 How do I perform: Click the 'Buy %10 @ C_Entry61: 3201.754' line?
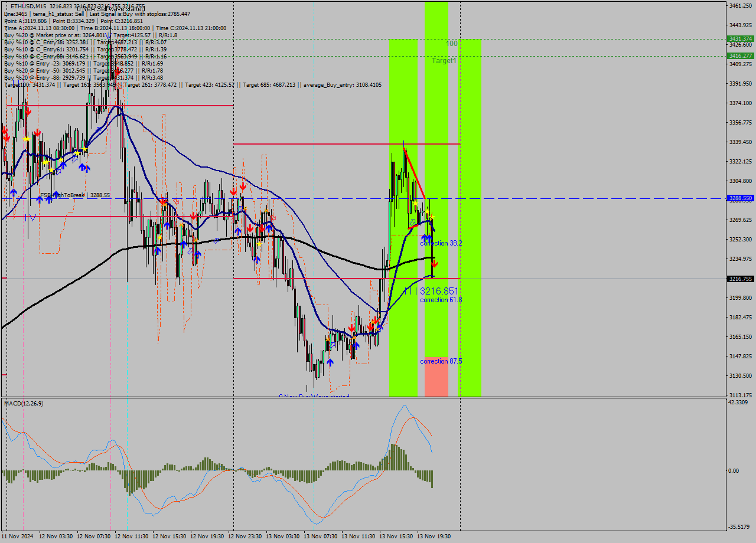click(86, 49)
